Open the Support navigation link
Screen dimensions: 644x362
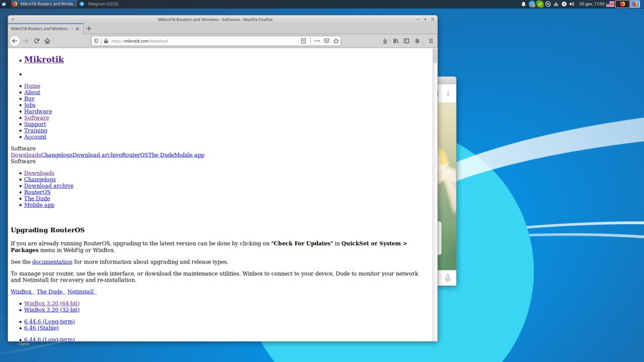coord(35,124)
